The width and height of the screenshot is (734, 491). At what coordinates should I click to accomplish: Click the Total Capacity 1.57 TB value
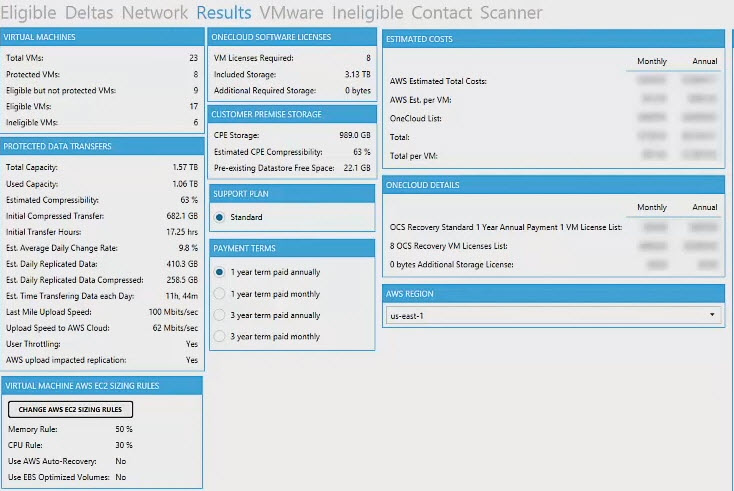185,167
